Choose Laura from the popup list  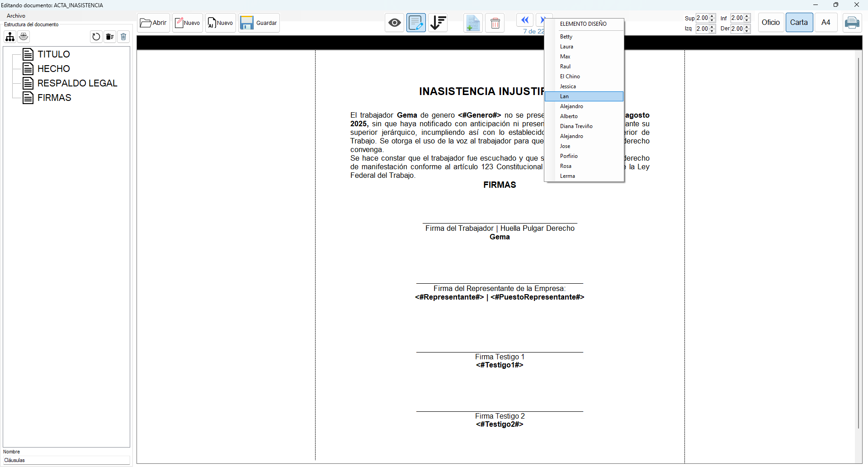coord(584,47)
